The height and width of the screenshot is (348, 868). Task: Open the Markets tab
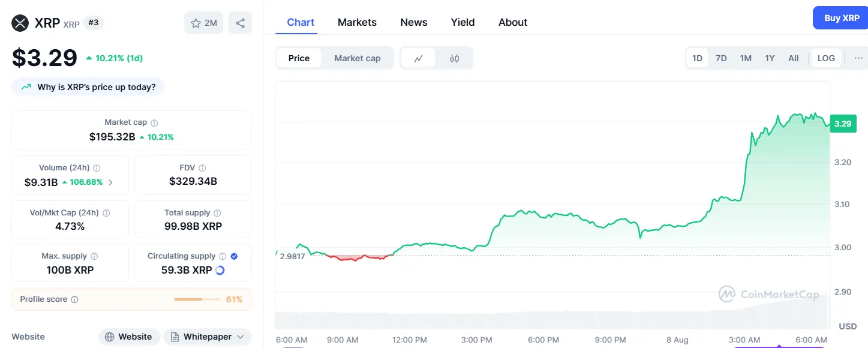coord(357,22)
